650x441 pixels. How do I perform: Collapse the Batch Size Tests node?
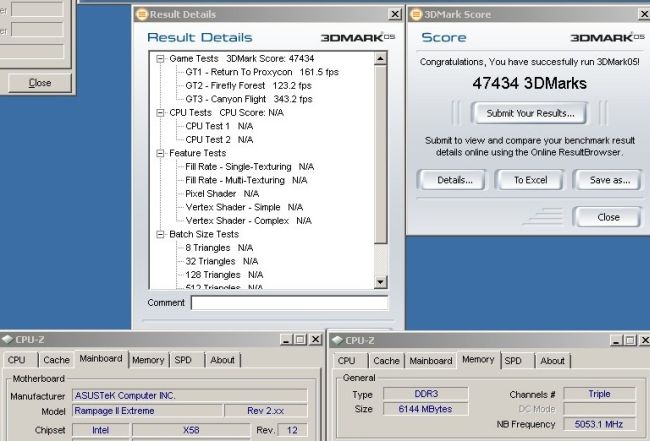pyautogui.click(x=160, y=235)
